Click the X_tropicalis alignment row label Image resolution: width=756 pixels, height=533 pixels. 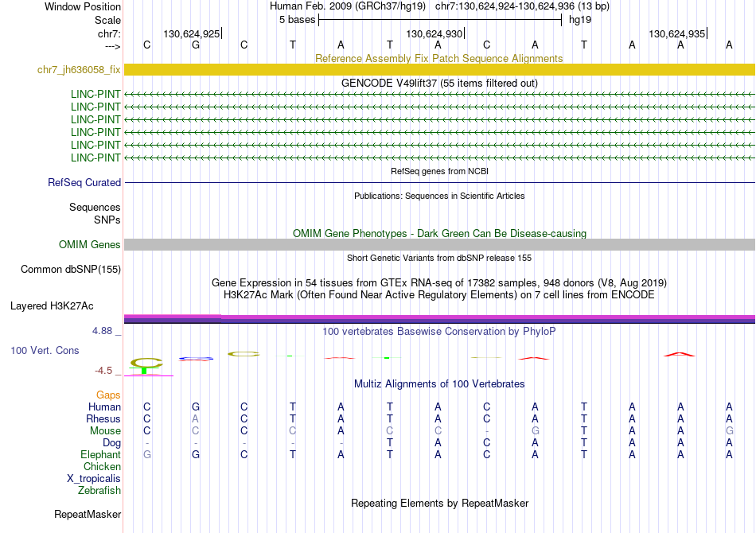(x=94, y=479)
